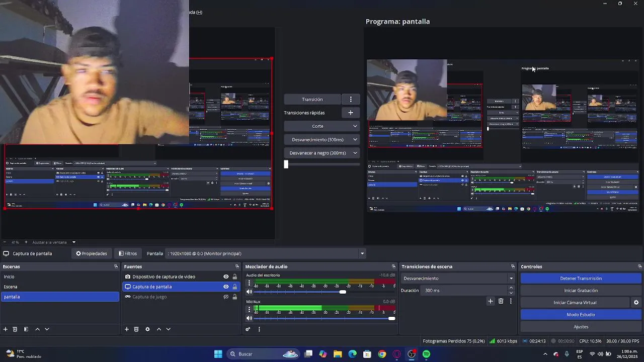Decrease Duración value with down arrow
This screenshot has height=362, width=644.
[511, 293]
